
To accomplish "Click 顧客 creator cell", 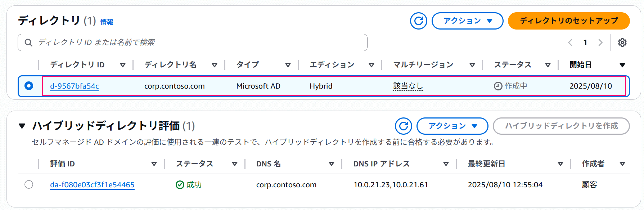I will (x=590, y=185).
